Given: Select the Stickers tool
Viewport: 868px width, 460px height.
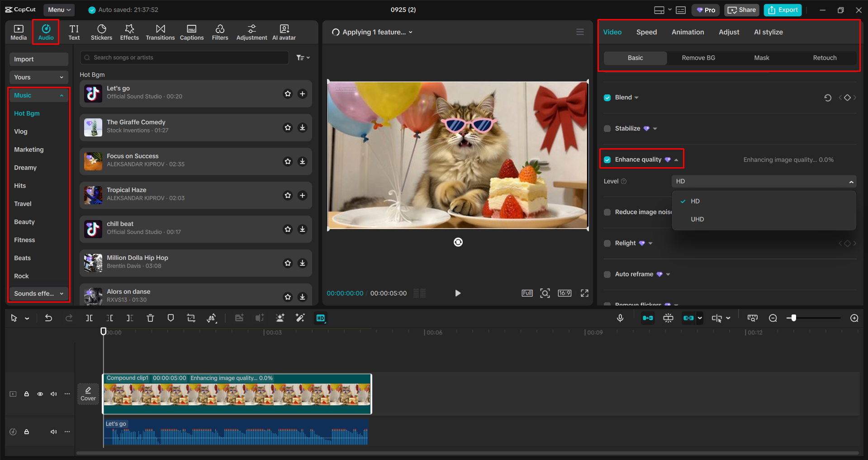Looking at the screenshot, I should tap(101, 32).
